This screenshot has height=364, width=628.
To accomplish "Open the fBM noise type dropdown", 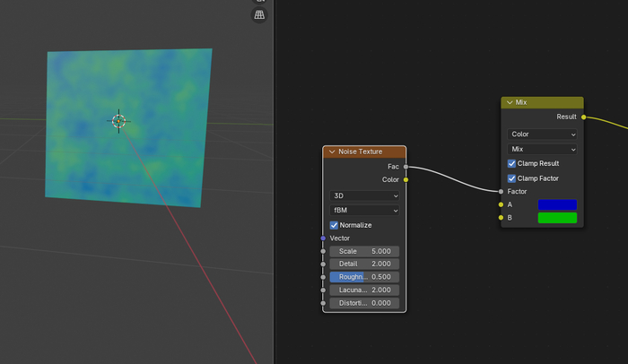I will pyautogui.click(x=364, y=210).
